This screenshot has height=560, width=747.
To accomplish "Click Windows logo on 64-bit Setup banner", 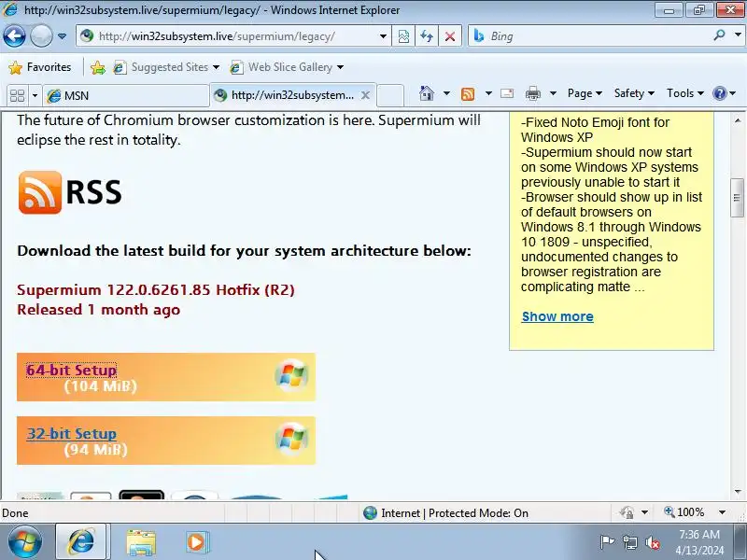I will 291,376.
